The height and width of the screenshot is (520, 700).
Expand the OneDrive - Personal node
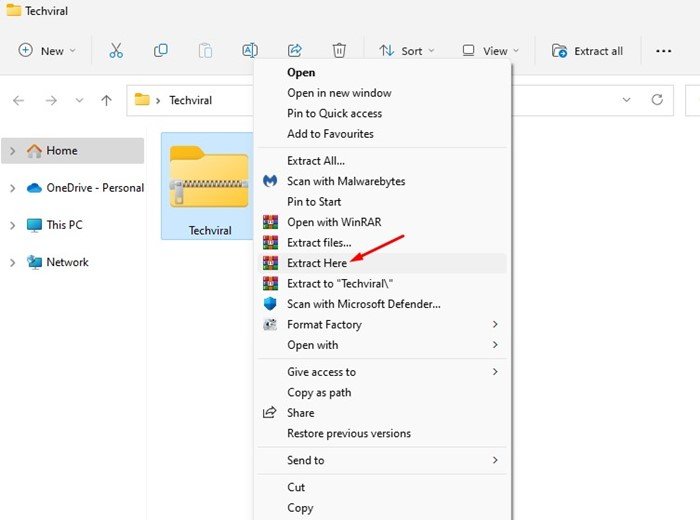(x=12, y=188)
